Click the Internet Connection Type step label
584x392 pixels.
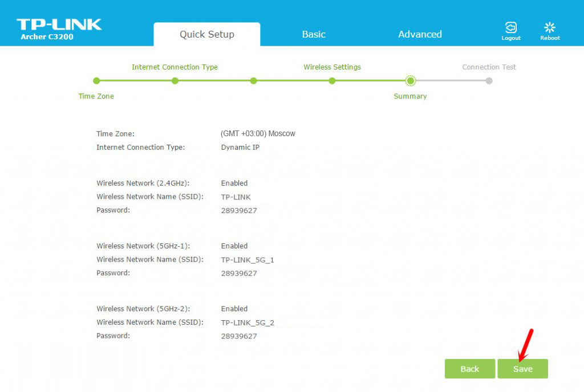point(175,67)
